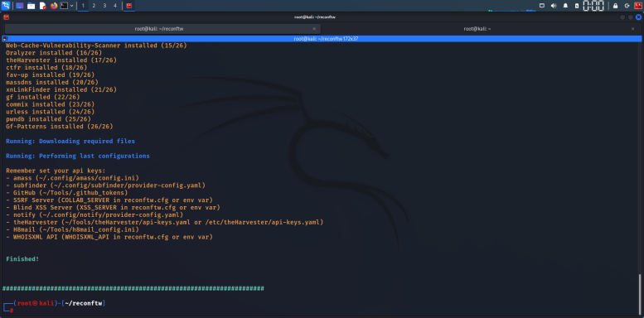Switch to workspace 3

pos(104,6)
